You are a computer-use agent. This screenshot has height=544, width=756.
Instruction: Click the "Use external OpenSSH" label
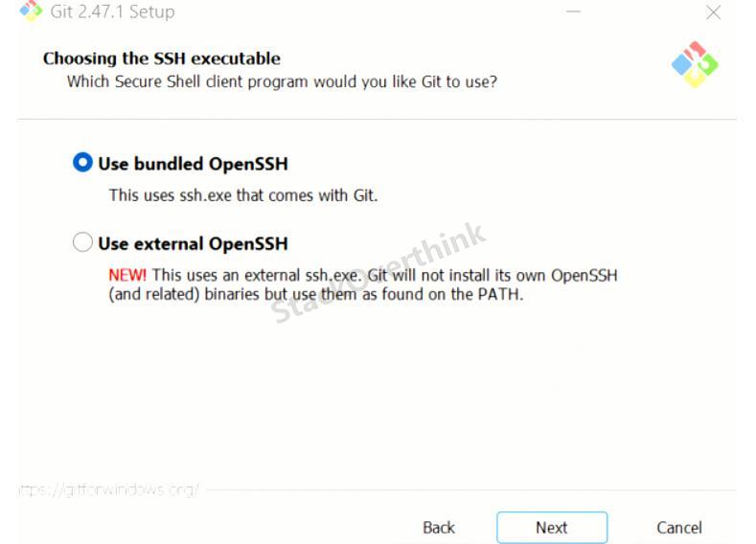click(x=193, y=244)
